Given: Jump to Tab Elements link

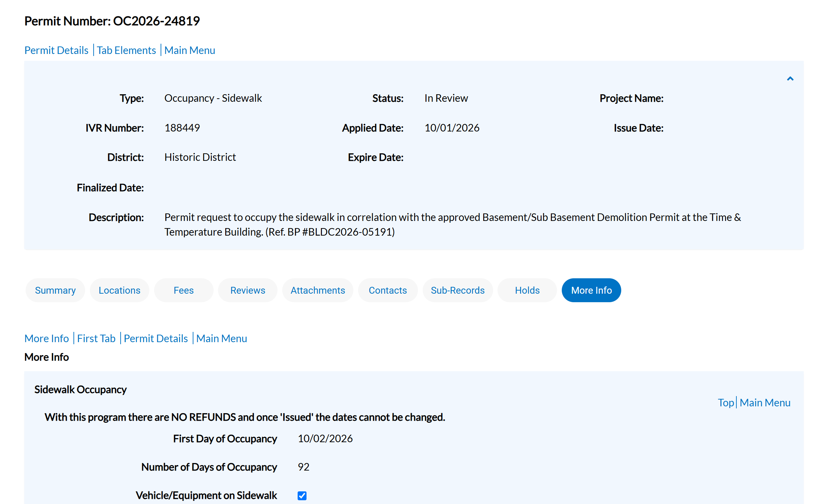Looking at the screenshot, I should coord(126,50).
